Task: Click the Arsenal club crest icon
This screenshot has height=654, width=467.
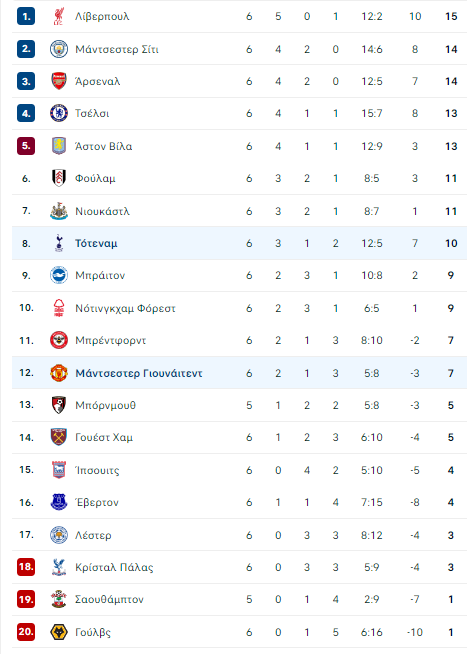Action: 59,81
